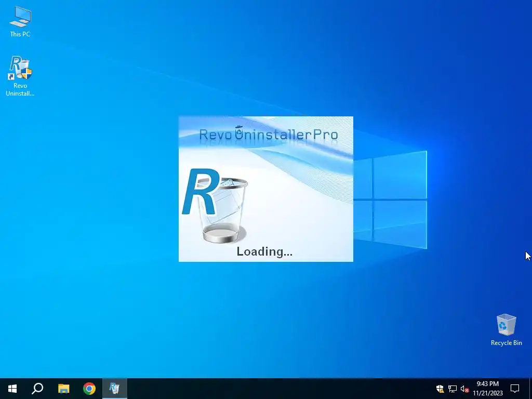Launch Google Chrome from taskbar
532x399 pixels.
click(89, 389)
